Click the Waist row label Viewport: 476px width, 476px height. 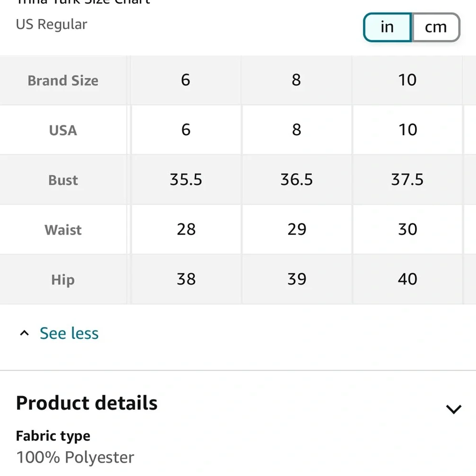(x=63, y=230)
